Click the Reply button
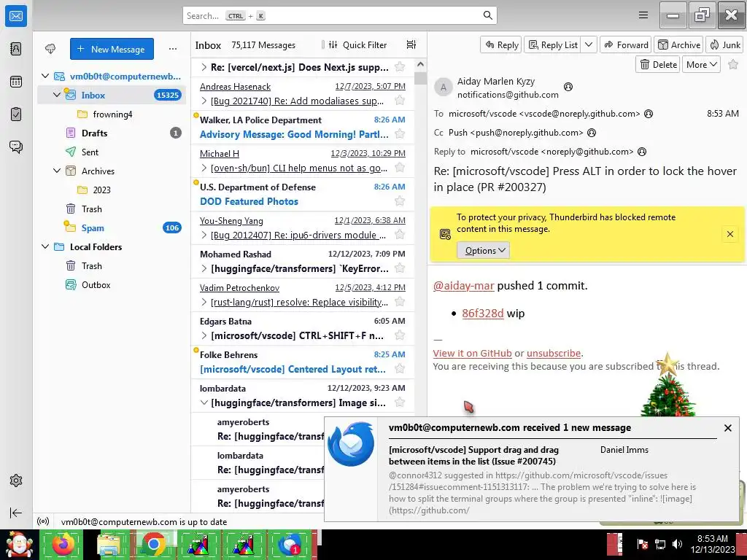The image size is (747, 560). click(x=501, y=44)
